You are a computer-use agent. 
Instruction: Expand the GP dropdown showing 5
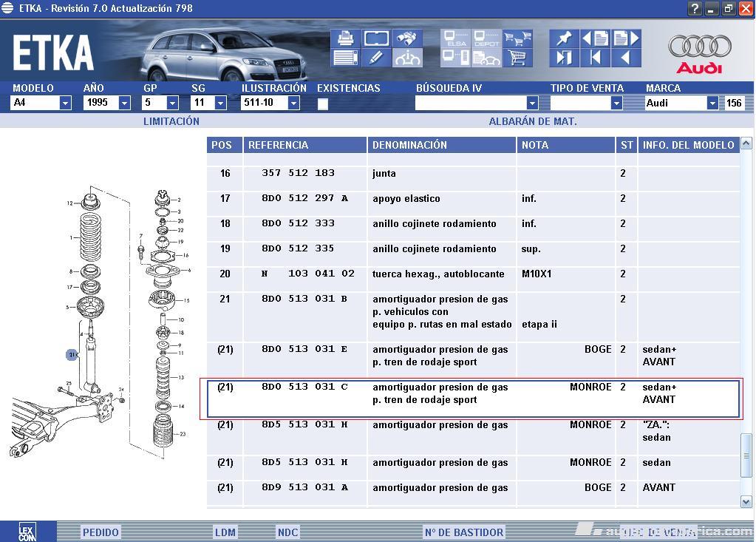172,103
